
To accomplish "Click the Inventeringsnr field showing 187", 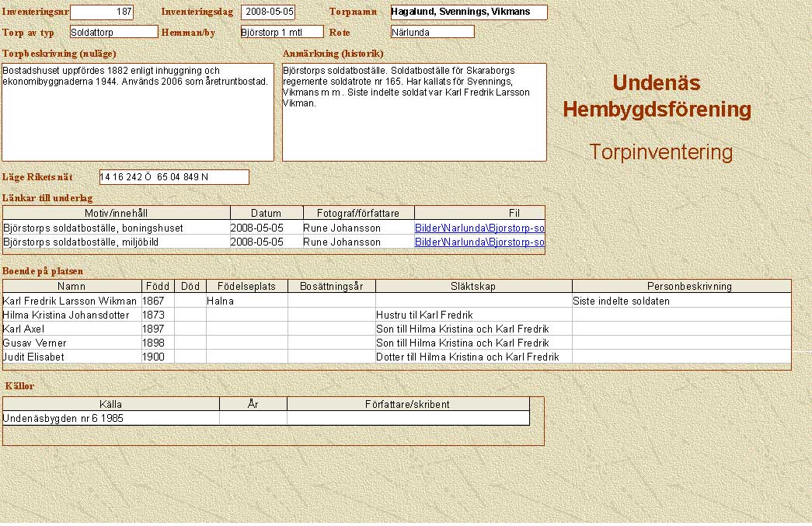I will coord(101,12).
